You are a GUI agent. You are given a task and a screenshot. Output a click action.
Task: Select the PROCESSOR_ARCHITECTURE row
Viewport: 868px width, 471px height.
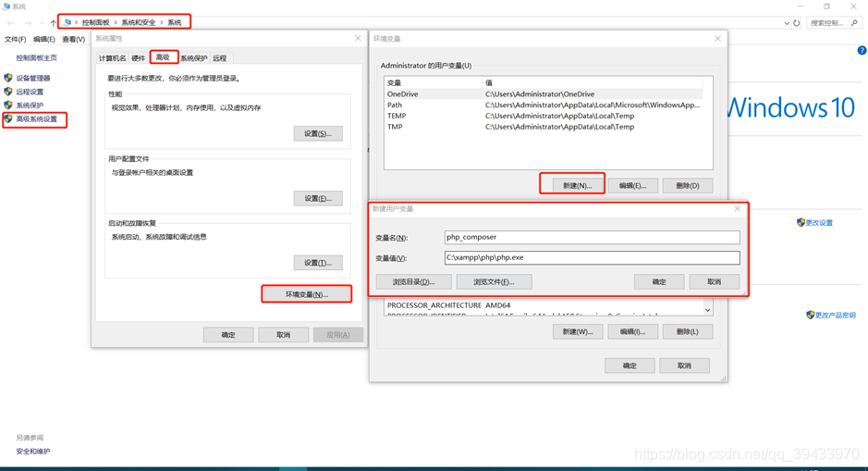click(544, 305)
